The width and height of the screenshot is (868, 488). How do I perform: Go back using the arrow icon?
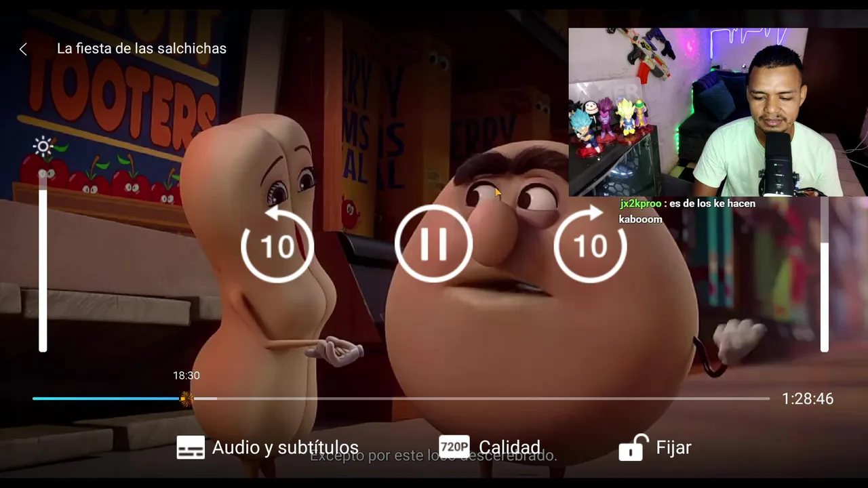coord(23,49)
